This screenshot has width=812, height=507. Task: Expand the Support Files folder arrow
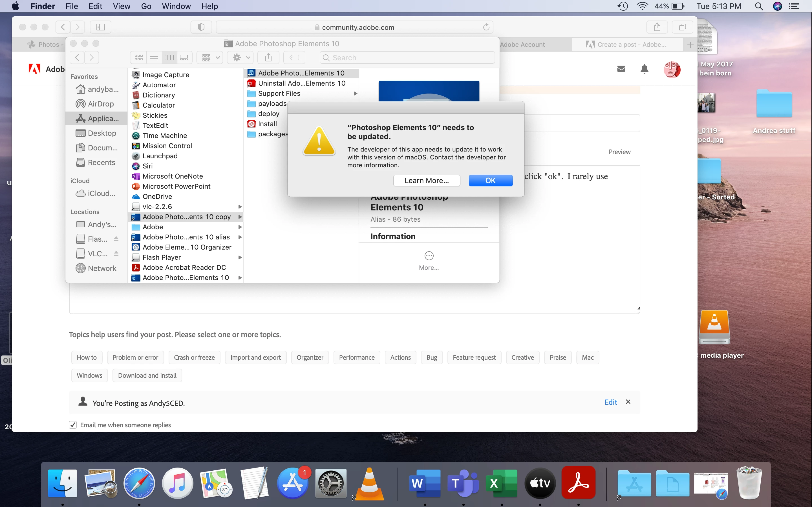coord(355,94)
